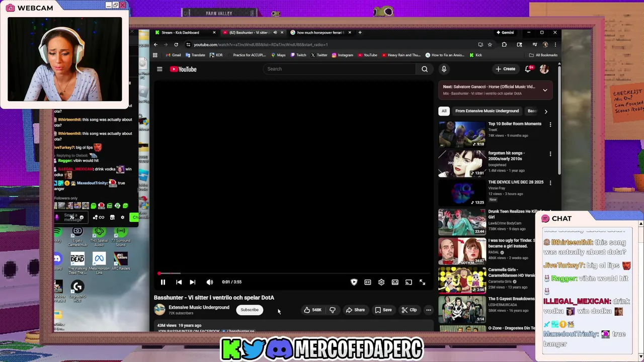Skip to next video in player

(193, 282)
